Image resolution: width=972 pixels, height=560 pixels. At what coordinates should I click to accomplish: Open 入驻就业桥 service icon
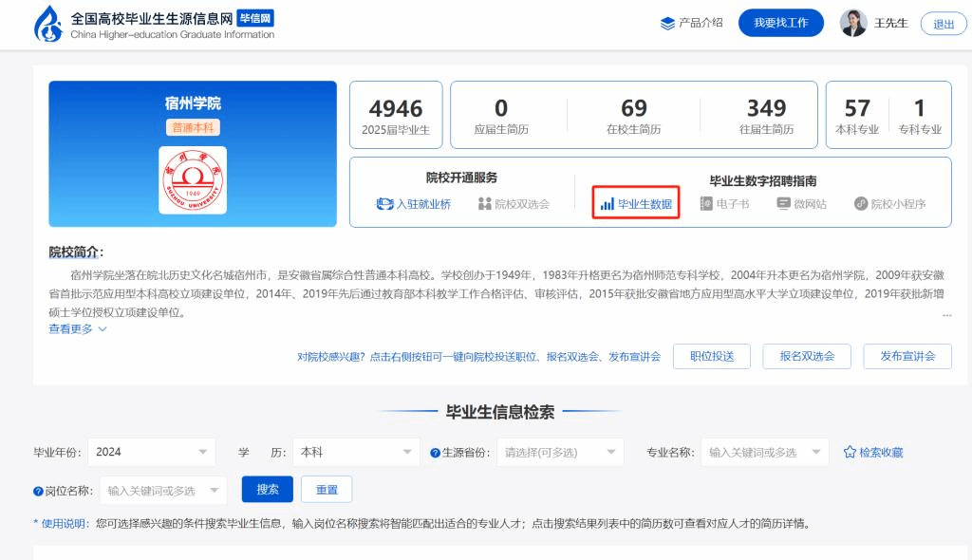click(x=384, y=203)
